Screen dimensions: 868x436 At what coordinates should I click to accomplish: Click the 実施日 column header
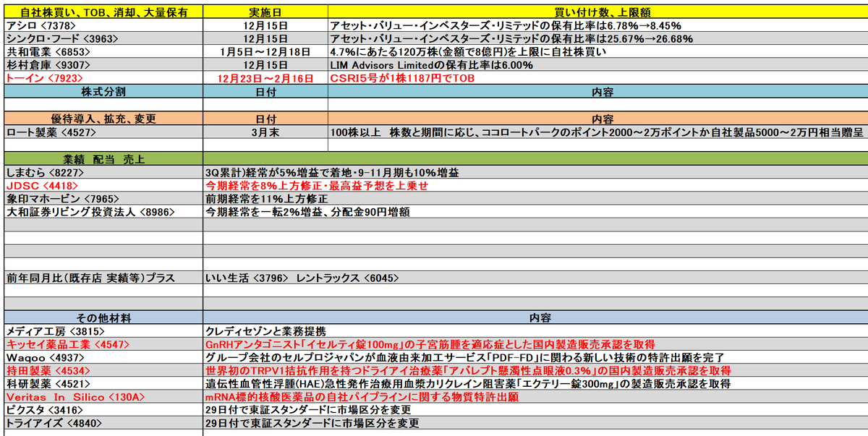[265, 12]
